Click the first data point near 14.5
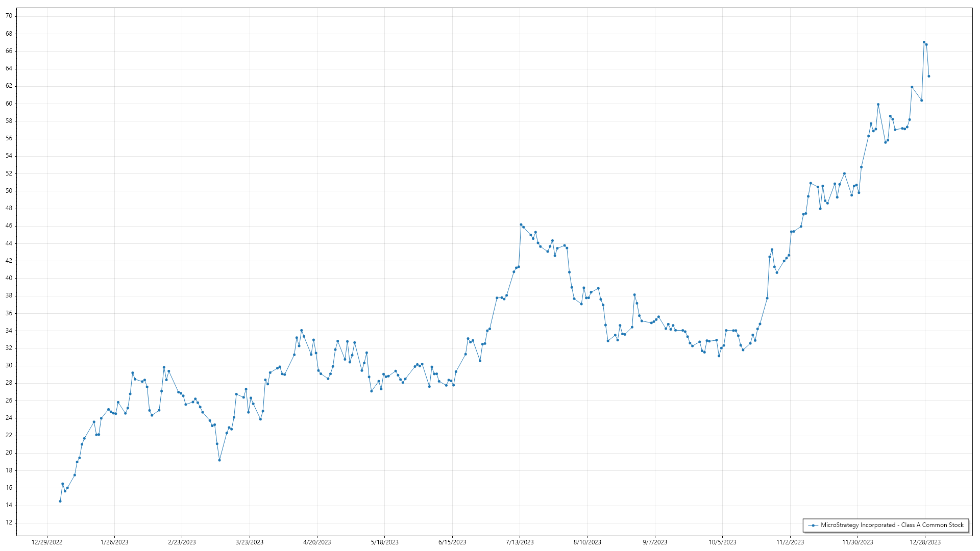The height and width of the screenshot is (551, 980). pos(60,502)
